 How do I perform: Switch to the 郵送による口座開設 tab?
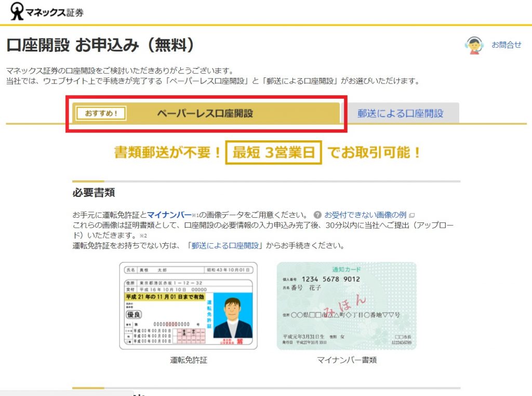tap(401, 113)
